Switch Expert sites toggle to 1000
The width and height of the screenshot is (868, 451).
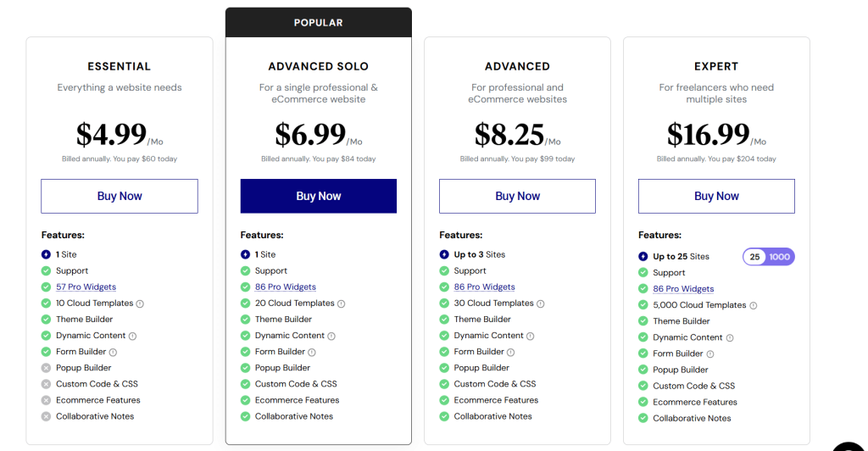[780, 257]
